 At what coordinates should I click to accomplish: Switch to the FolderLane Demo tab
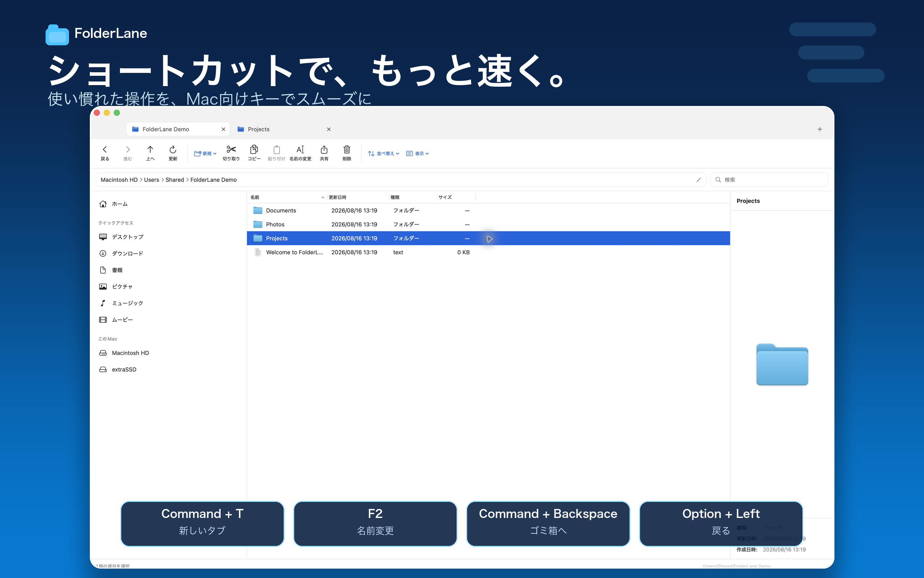[178, 129]
